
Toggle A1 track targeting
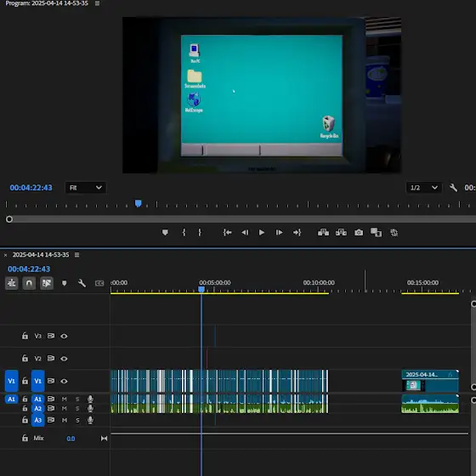38,399
